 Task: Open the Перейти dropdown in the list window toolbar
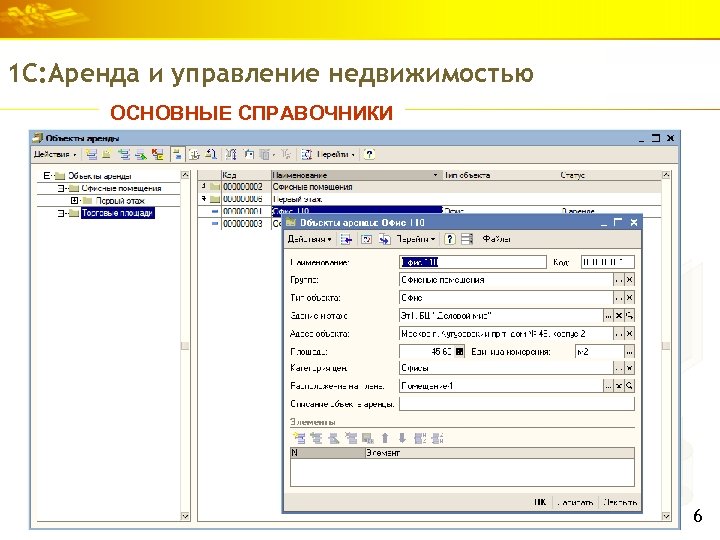pyautogui.click(x=336, y=154)
